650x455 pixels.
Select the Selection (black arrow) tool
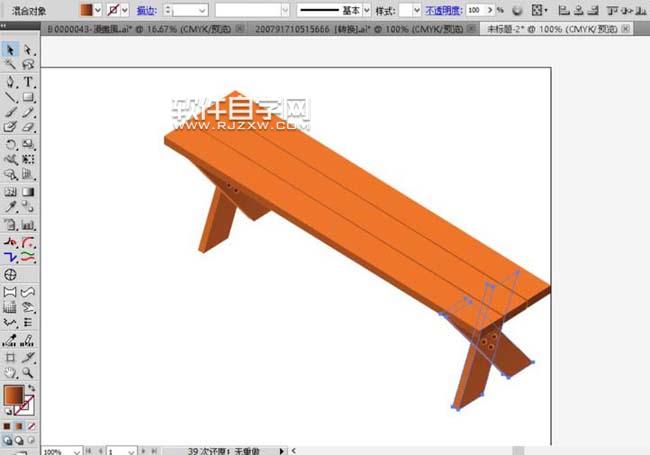tap(10, 50)
